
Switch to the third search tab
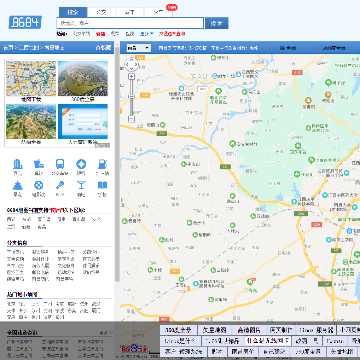pos(130,12)
